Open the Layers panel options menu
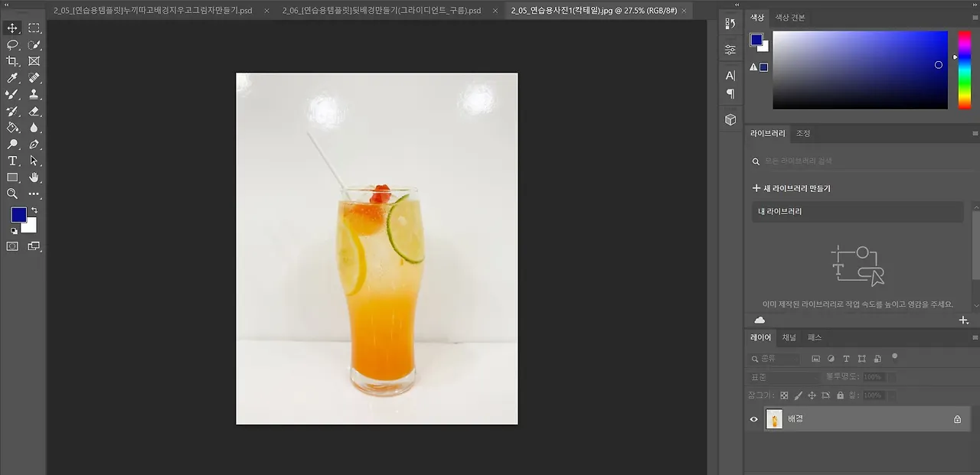980x475 pixels. click(x=975, y=337)
